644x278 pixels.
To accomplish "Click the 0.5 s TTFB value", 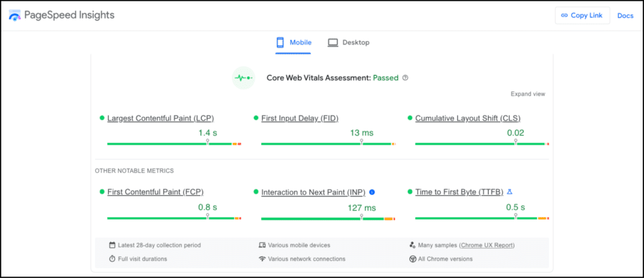I will click(x=515, y=207).
